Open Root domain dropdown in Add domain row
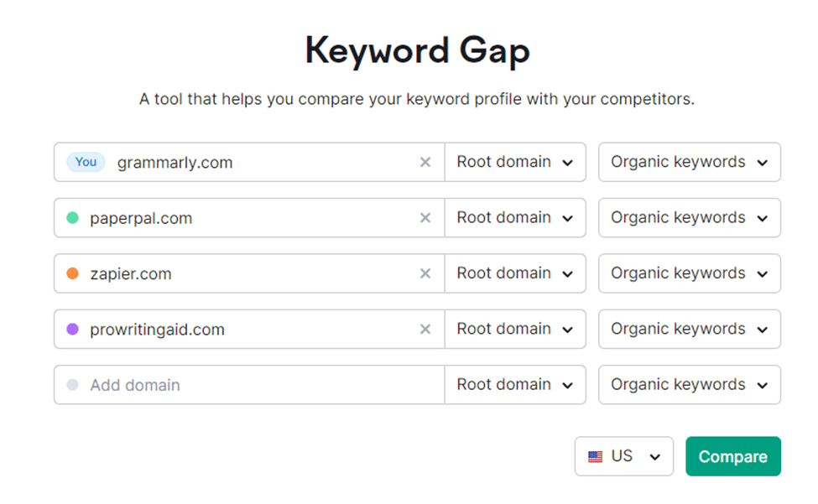The height and width of the screenshot is (504, 818). pyautogui.click(x=515, y=385)
